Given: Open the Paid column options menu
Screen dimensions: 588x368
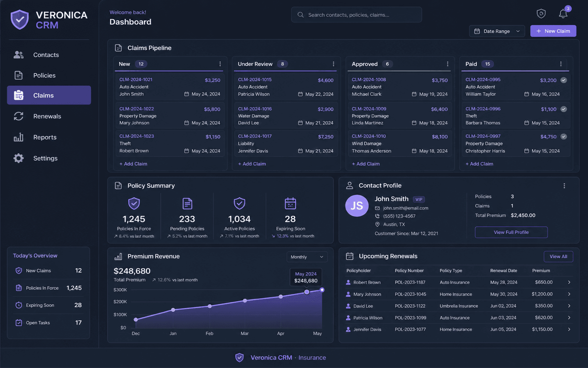Looking at the screenshot, I should (x=561, y=64).
